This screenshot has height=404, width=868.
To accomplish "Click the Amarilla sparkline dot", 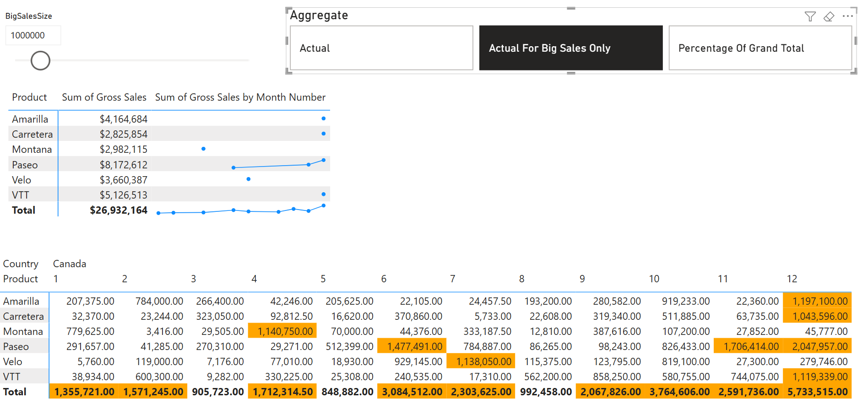I will click(x=324, y=119).
